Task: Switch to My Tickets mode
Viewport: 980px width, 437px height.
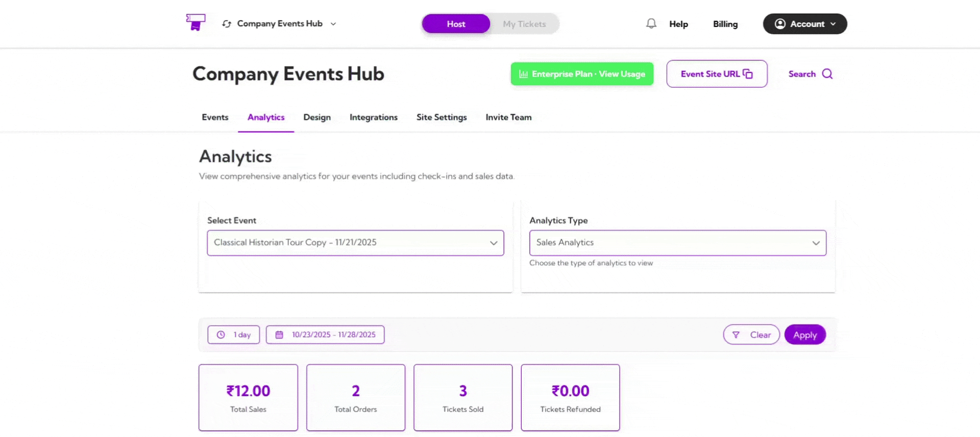Action: point(524,24)
